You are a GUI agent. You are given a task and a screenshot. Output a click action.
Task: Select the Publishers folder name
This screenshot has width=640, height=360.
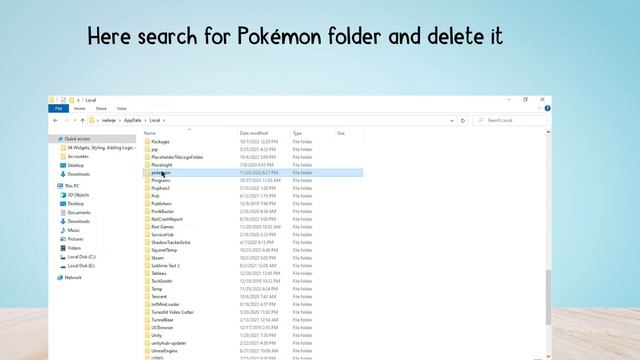click(x=162, y=204)
